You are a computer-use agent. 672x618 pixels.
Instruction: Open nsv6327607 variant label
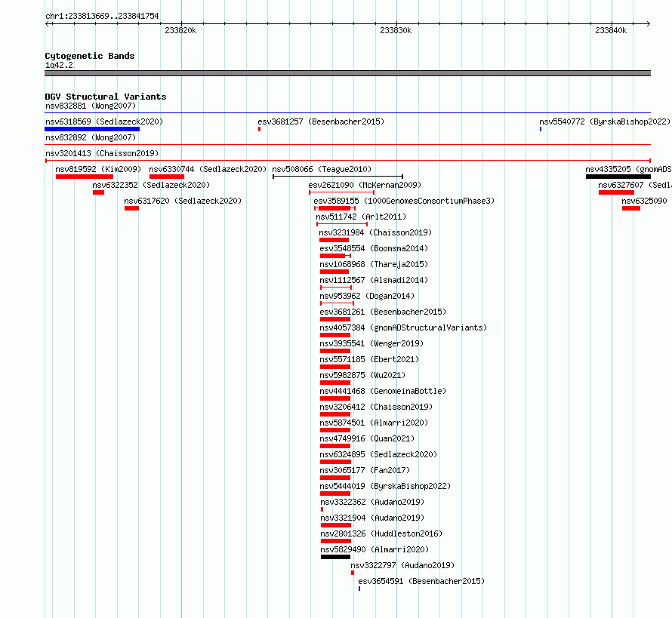tap(635, 185)
